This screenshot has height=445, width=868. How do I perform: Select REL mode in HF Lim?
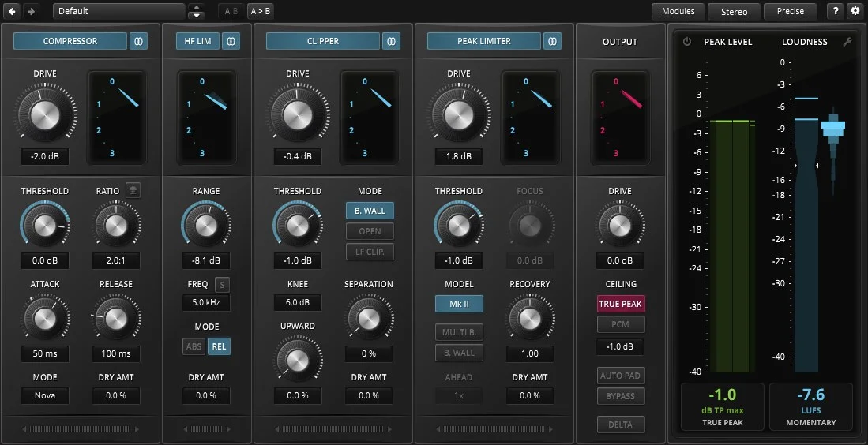tap(220, 346)
